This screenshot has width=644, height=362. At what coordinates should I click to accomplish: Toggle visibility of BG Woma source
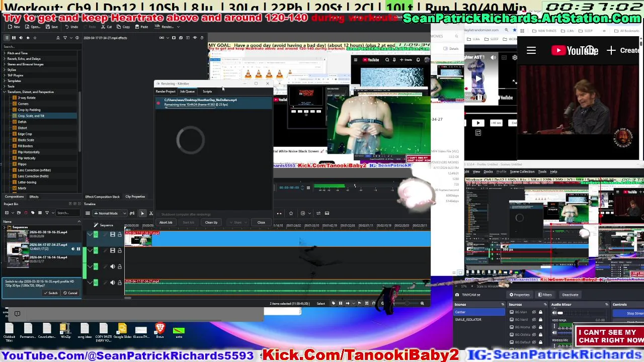pyautogui.click(x=534, y=327)
